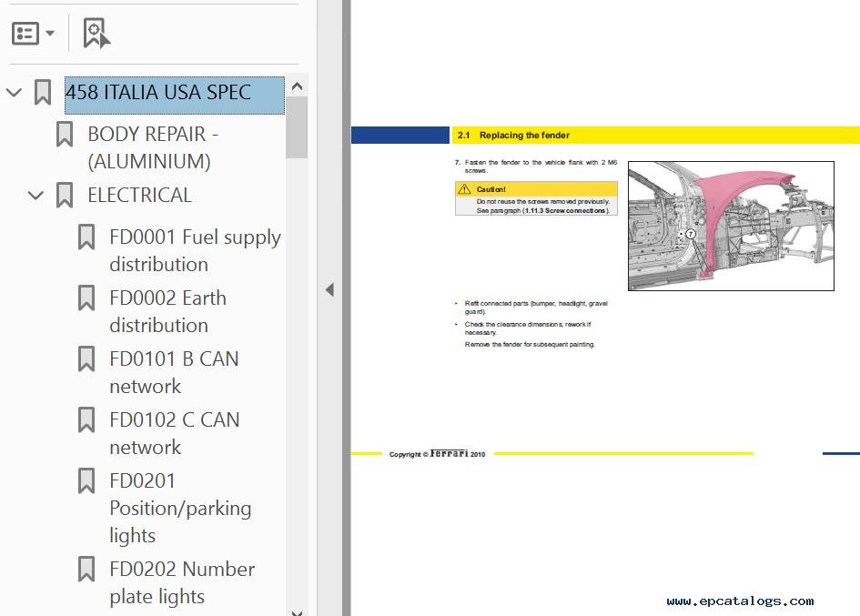Select the ELECTRICAL bookmark
The height and width of the screenshot is (616, 860).
(140, 196)
